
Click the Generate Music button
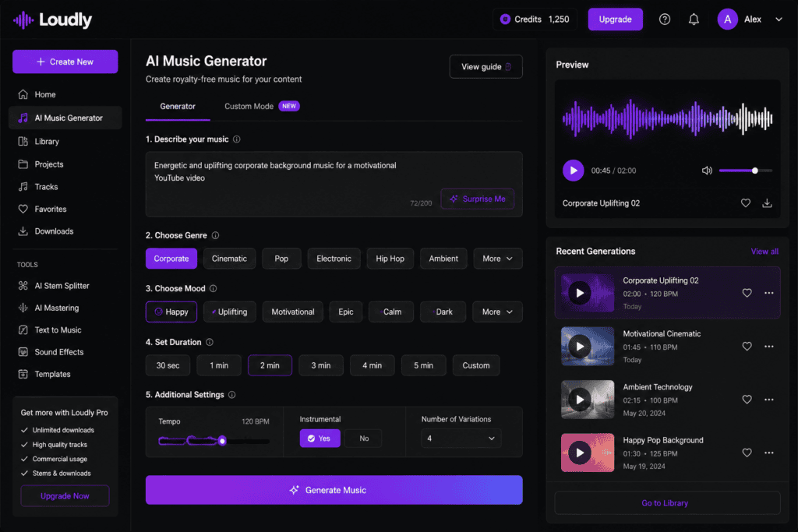point(334,490)
